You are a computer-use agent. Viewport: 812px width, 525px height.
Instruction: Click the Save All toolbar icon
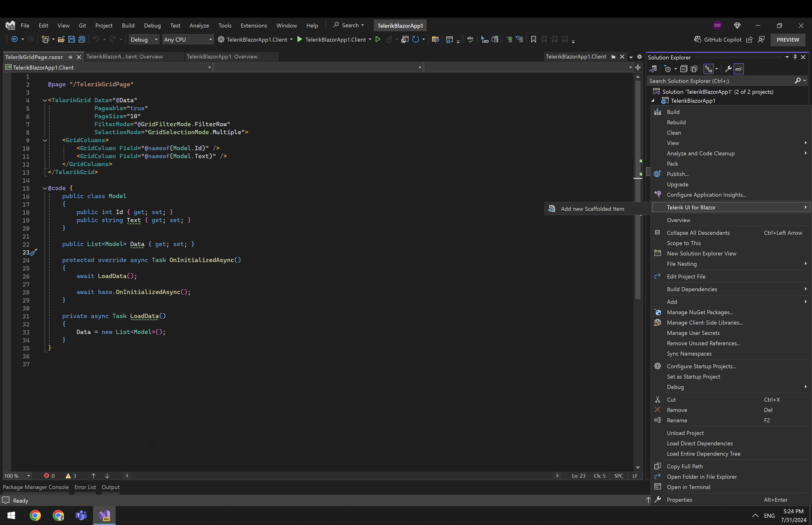click(82, 39)
